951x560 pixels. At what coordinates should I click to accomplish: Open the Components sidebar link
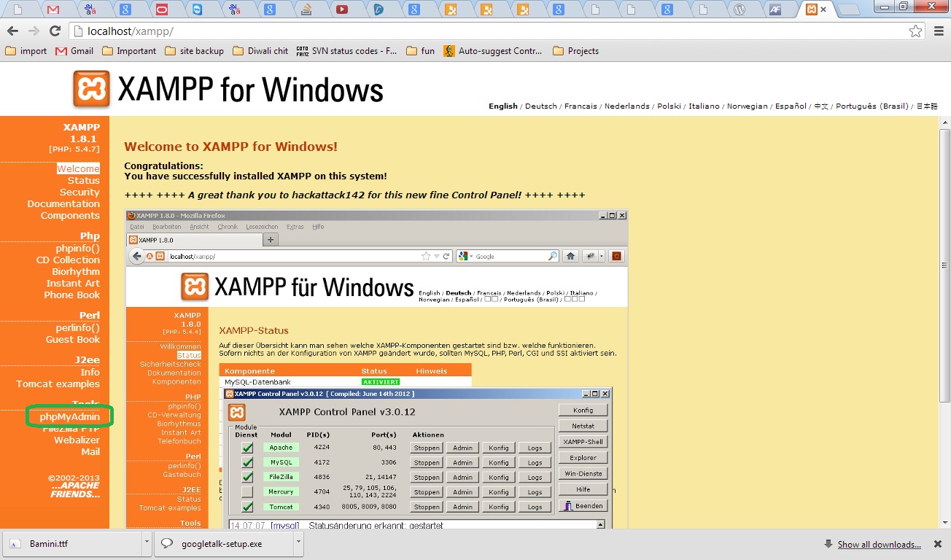click(70, 216)
